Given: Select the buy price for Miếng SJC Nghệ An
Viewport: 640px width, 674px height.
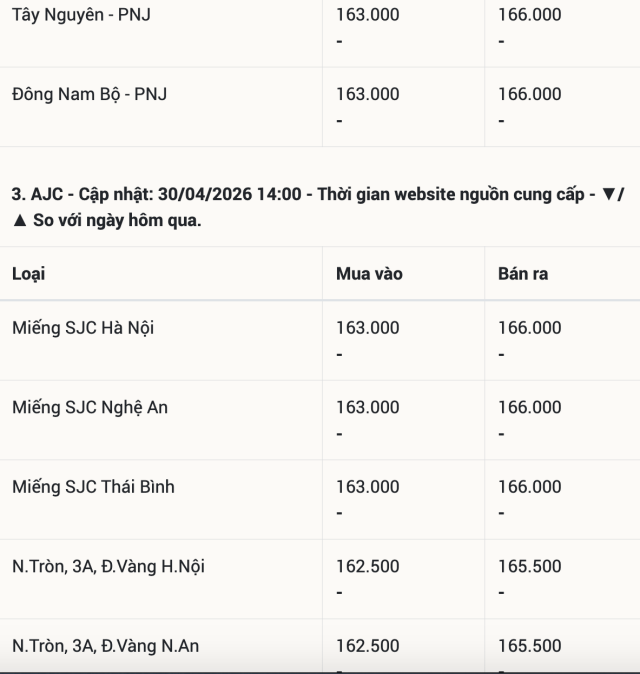Looking at the screenshot, I should (x=367, y=407).
